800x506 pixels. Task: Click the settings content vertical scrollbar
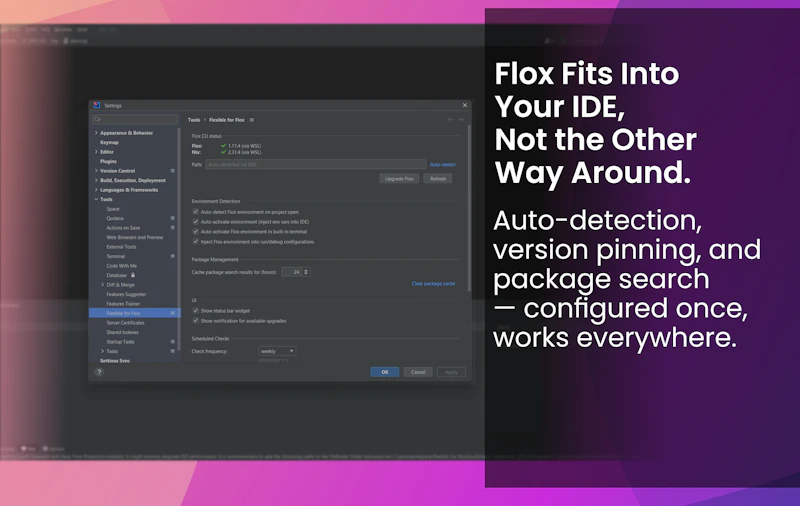469,208
